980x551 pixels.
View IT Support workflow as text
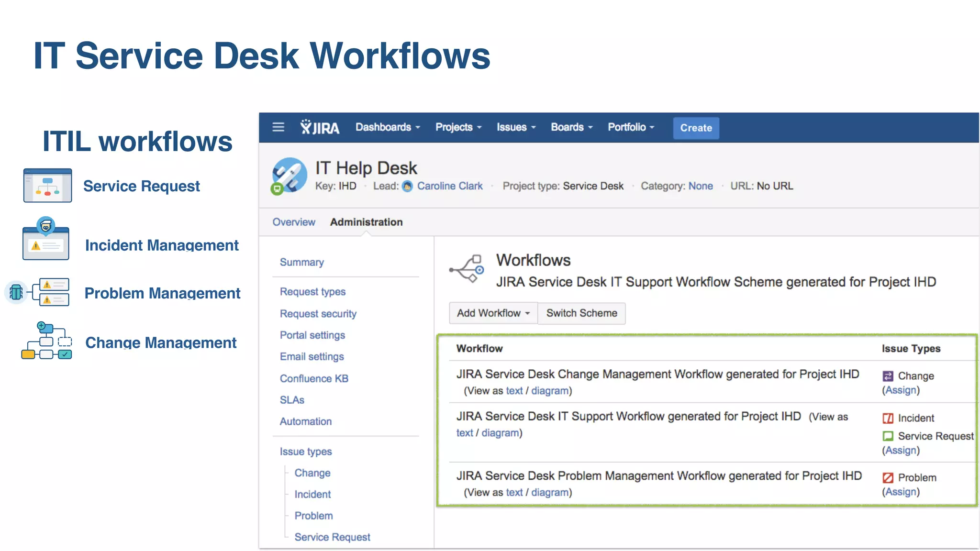pyautogui.click(x=464, y=433)
